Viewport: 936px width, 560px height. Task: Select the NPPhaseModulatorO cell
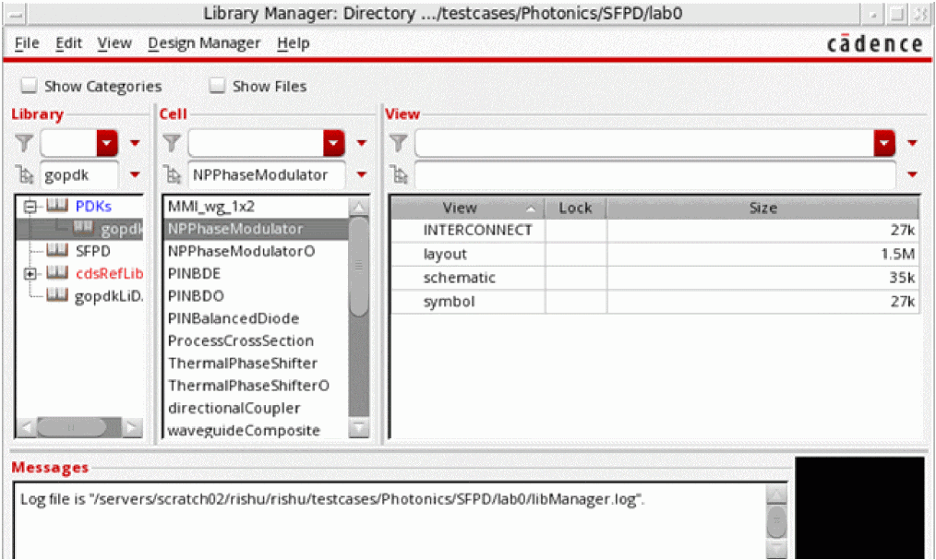241,251
